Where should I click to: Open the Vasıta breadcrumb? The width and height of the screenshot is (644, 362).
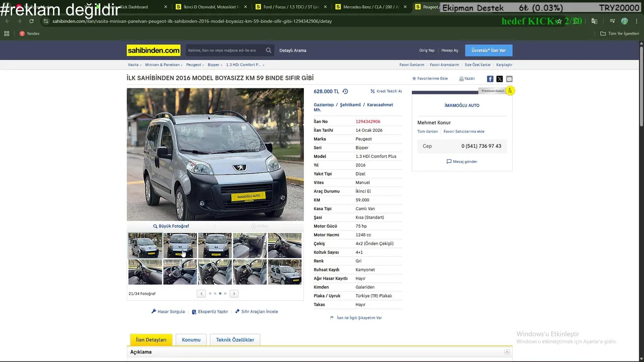pos(133,65)
